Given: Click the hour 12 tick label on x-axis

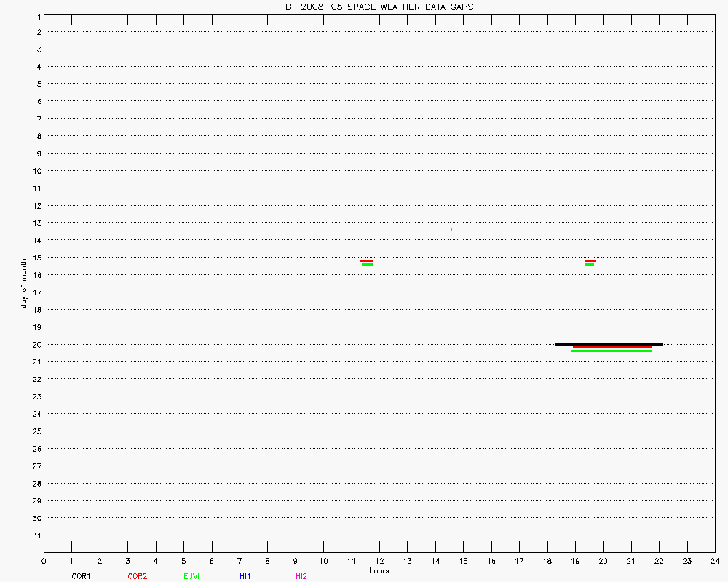Looking at the screenshot, I should [x=379, y=561].
